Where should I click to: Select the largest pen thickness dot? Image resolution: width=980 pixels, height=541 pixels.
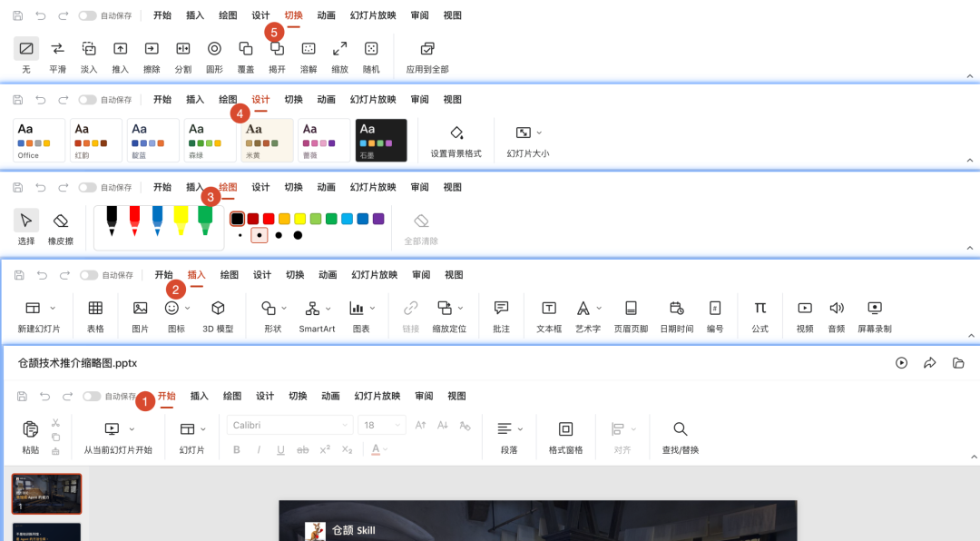tap(299, 235)
